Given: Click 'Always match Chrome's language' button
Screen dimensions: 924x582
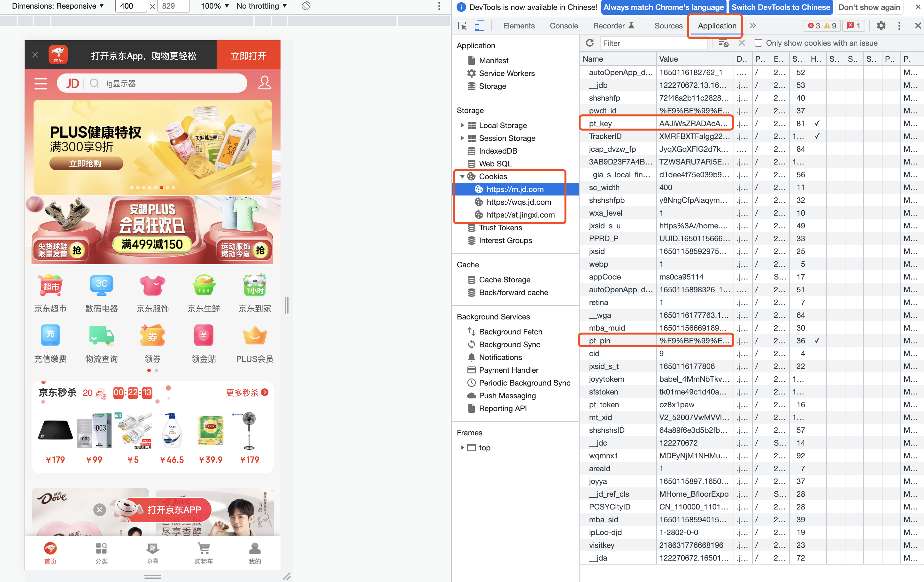Looking at the screenshot, I should point(663,7).
